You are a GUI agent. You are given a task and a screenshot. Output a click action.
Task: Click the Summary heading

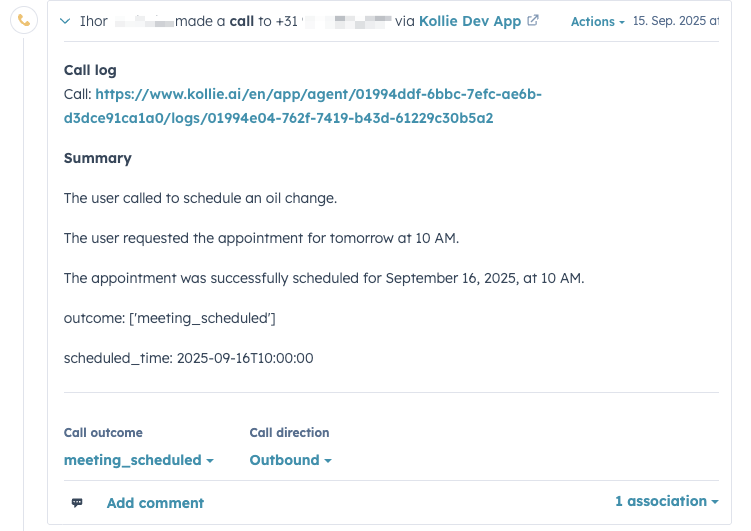coord(97,158)
